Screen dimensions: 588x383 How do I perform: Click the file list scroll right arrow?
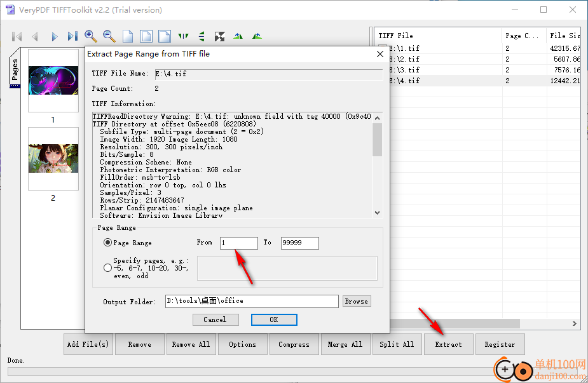[x=575, y=323]
